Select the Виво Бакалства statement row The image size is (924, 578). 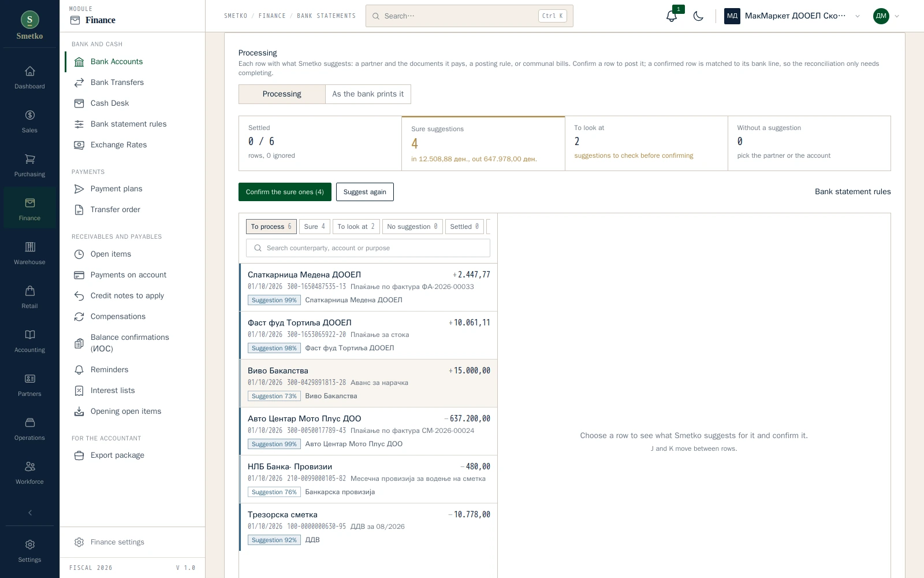368,383
